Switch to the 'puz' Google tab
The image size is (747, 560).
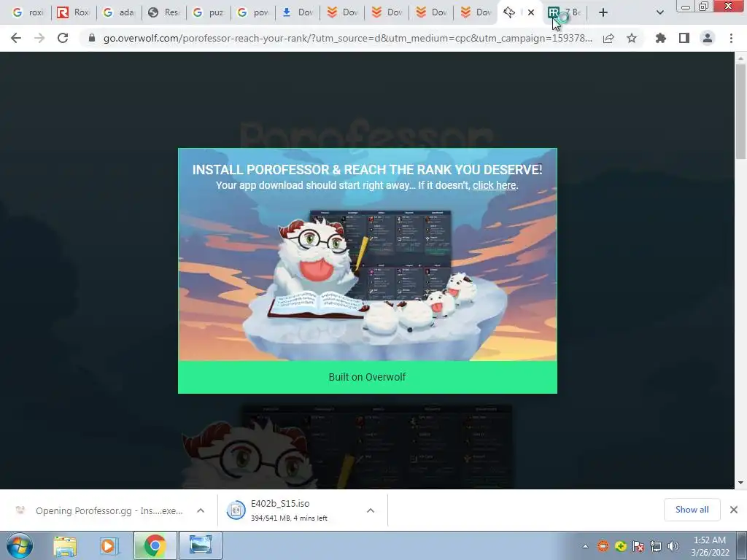(208, 12)
